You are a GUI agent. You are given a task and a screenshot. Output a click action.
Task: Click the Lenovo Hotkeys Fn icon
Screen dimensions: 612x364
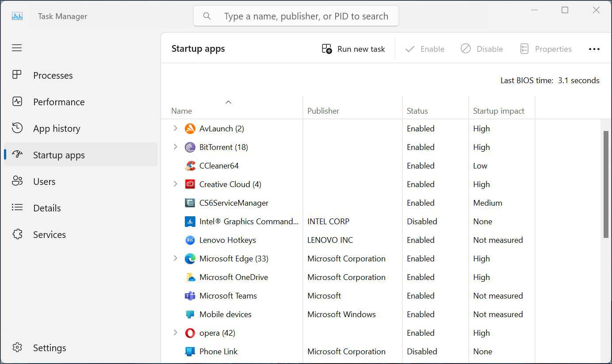pos(190,240)
